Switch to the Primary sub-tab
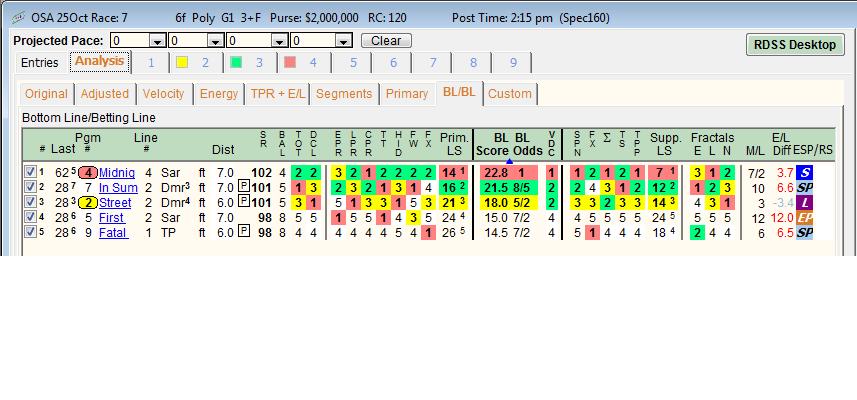Viewport: 857px width, 400px height. [x=407, y=94]
